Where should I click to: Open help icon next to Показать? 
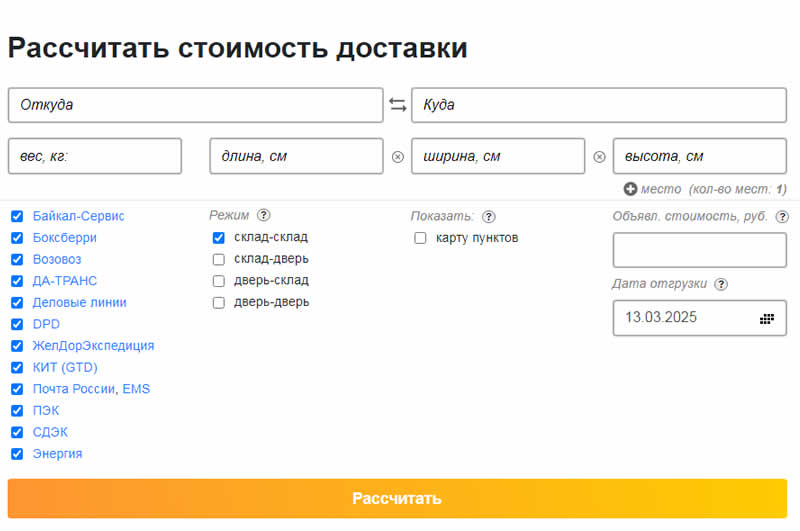tap(488, 216)
